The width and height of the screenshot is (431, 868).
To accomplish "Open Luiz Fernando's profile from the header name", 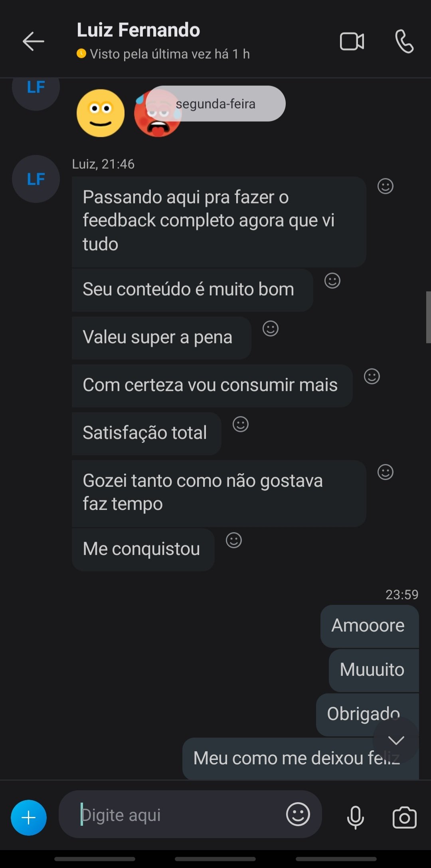I will point(138,30).
